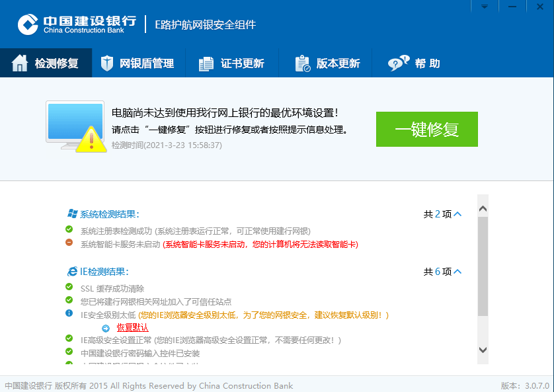The height and width of the screenshot is (392, 554).
Task: Click green check icon for 系统注册表检测成功
Action: tap(69, 229)
